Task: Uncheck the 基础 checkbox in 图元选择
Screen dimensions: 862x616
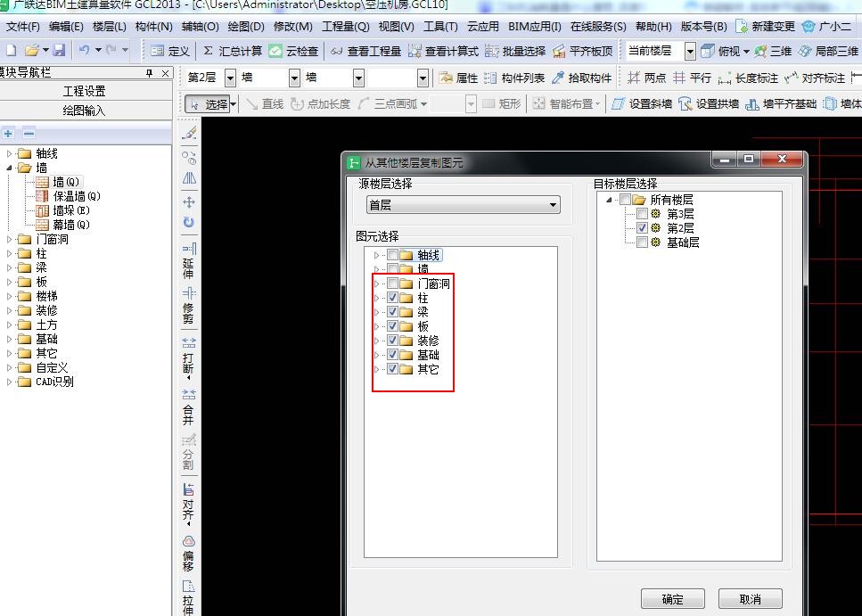Action: (392, 355)
